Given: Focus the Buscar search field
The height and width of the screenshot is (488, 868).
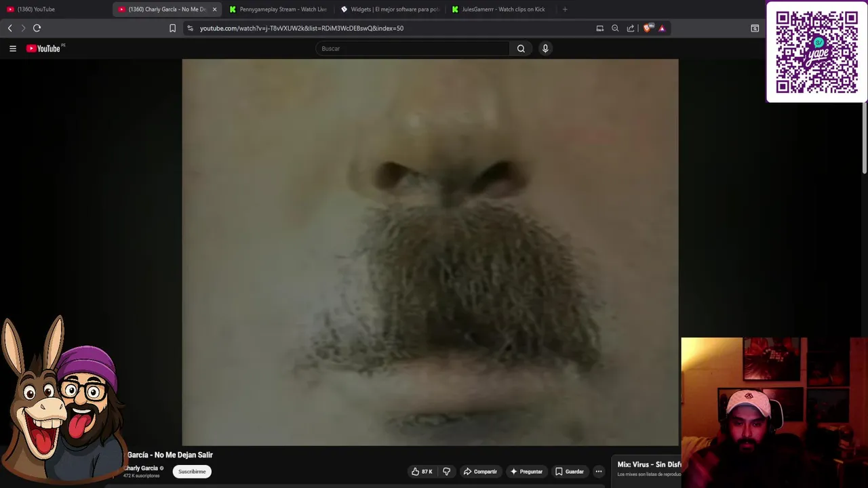Looking at the screenshot, I should point(412,48).
